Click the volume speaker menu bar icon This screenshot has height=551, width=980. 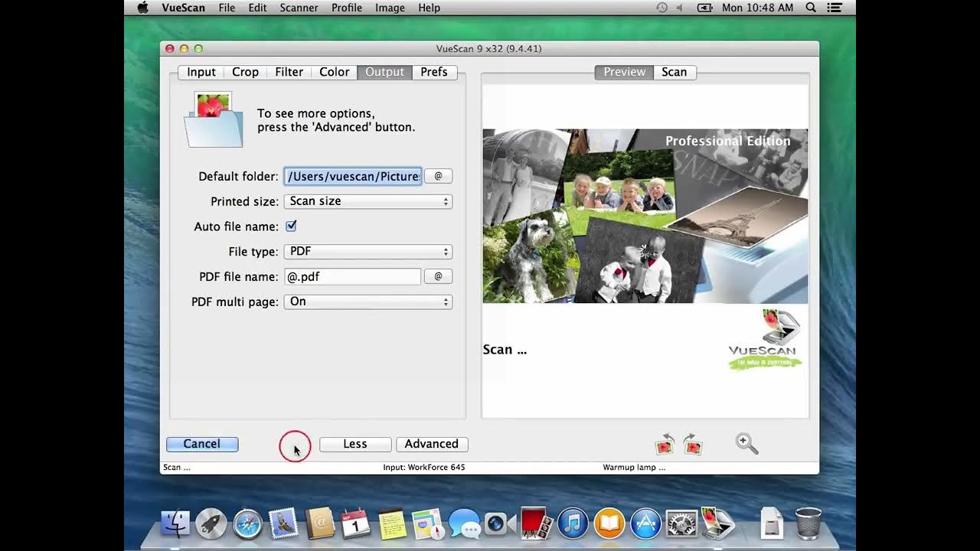pos(679,8)
